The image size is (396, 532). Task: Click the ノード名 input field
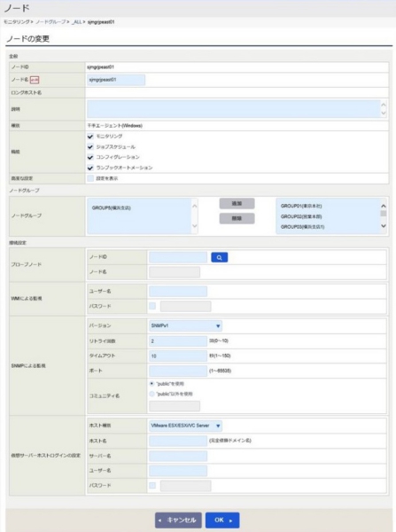pos(116,80)
